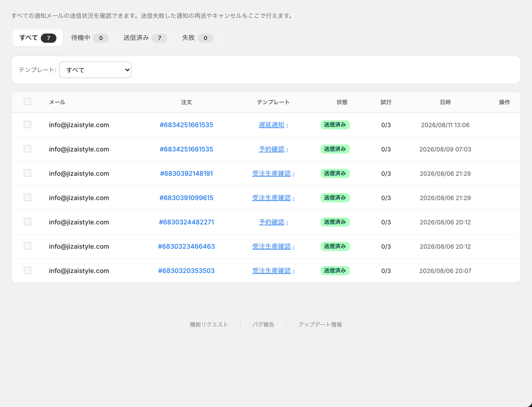Open the 失敗 tab
The width and height of the screenshot is (532, 407).
197,38
